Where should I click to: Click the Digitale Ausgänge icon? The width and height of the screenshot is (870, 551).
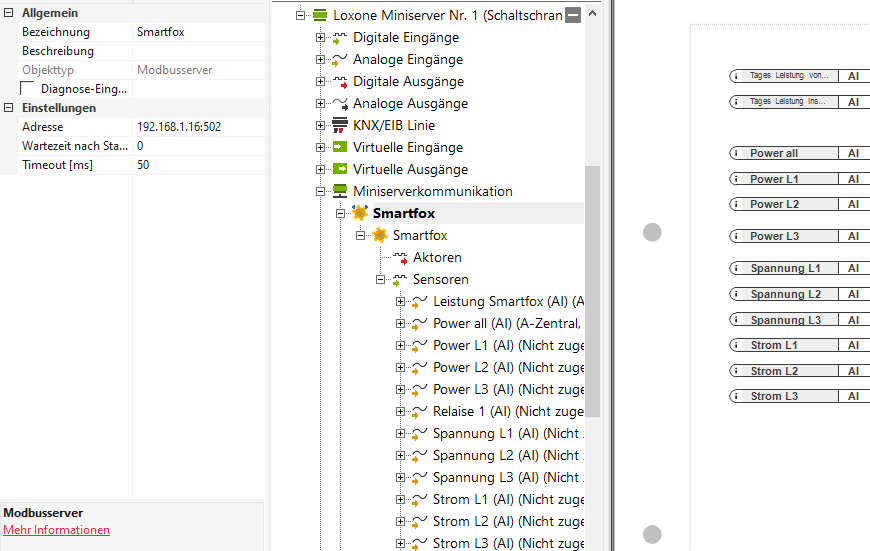[x=340, y=82]
